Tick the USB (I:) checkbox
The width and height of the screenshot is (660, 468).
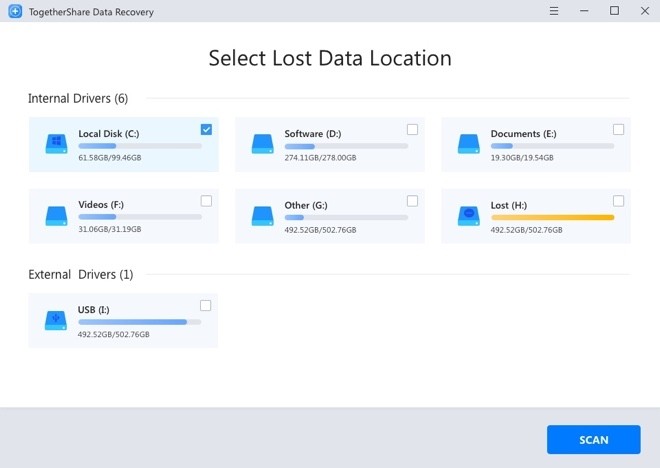(x=206, y=306)
